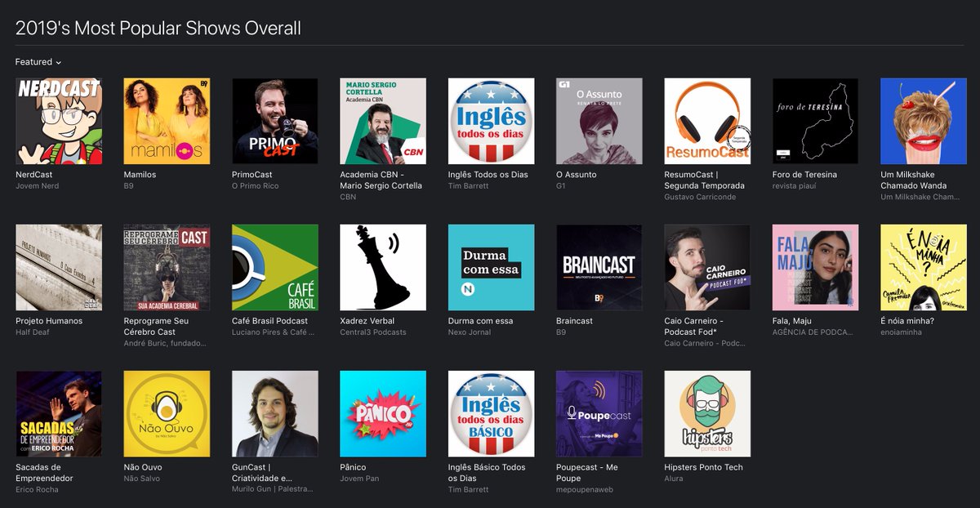Open the Durma com essa artwork
The image size is (980, 508).
click(x=492, y=268)
